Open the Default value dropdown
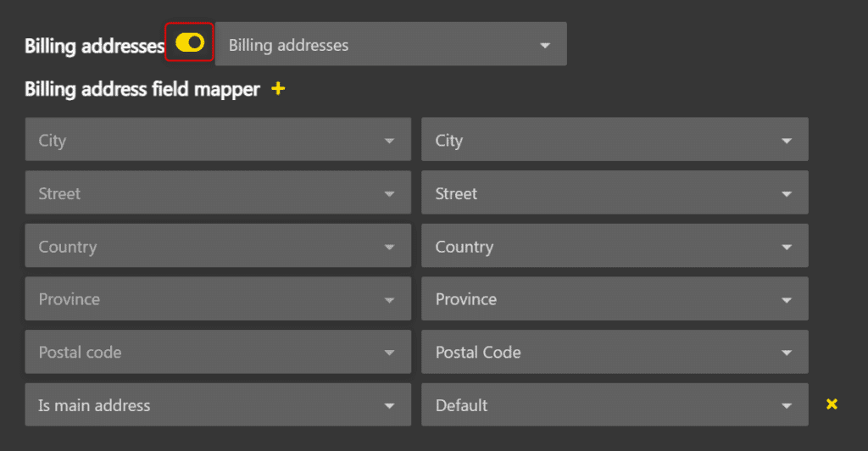868x451 pixels. 614,405
